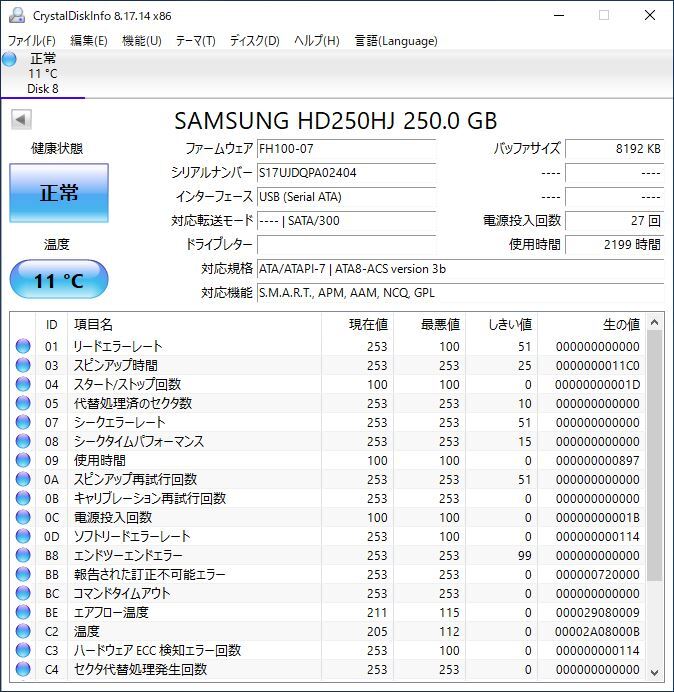
Task: Click status orb of row 05 代替処理済のセクタ数
Action: point(23,403)
